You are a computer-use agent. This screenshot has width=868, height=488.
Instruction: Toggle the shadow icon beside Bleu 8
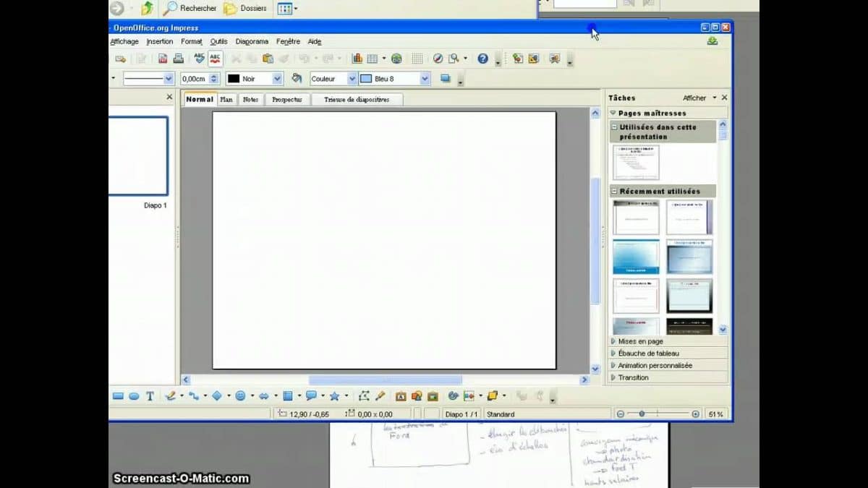(446, 79)
